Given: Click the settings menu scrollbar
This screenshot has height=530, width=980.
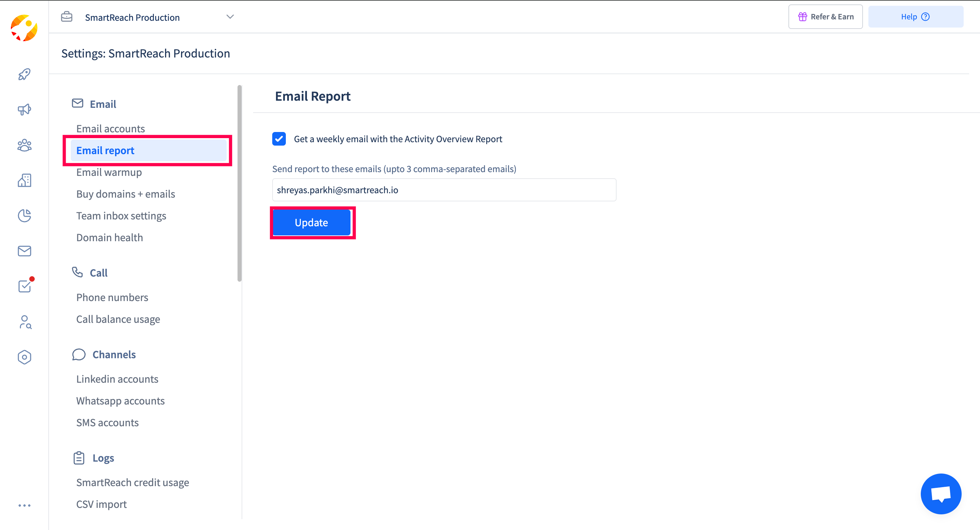Looking at the screenshot, I should (x=239, y=183).
